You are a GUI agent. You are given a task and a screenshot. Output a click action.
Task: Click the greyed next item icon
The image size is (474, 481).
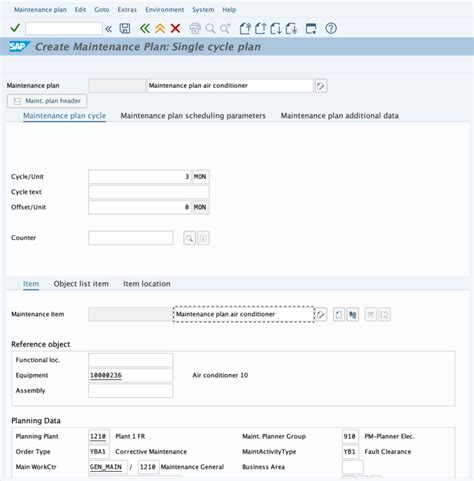click(x=384, y=314)
